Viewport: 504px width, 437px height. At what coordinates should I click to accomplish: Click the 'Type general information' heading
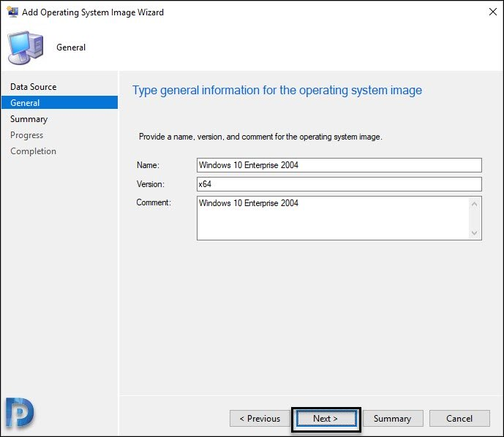click(x=277, y=91)
